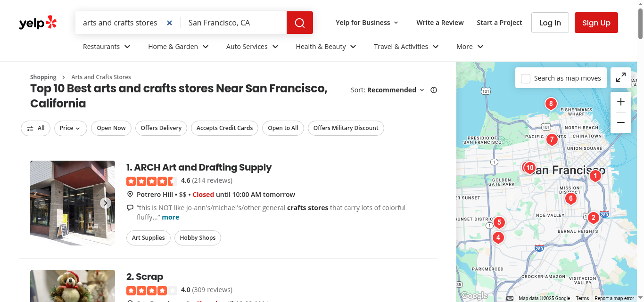The width and height of the screenshot is (644, 302).
Task: Select map pin number 2
Action: point(593,218)
